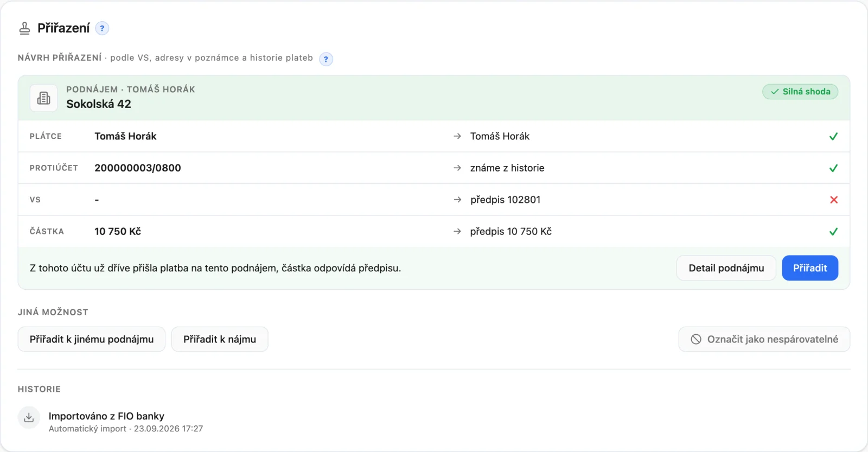Click green checkmark in Plátce row

[x=833, y=136]
